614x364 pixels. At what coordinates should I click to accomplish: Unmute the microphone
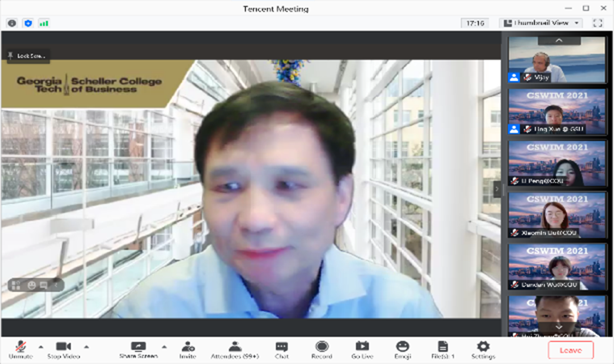(x=20, y=350)
